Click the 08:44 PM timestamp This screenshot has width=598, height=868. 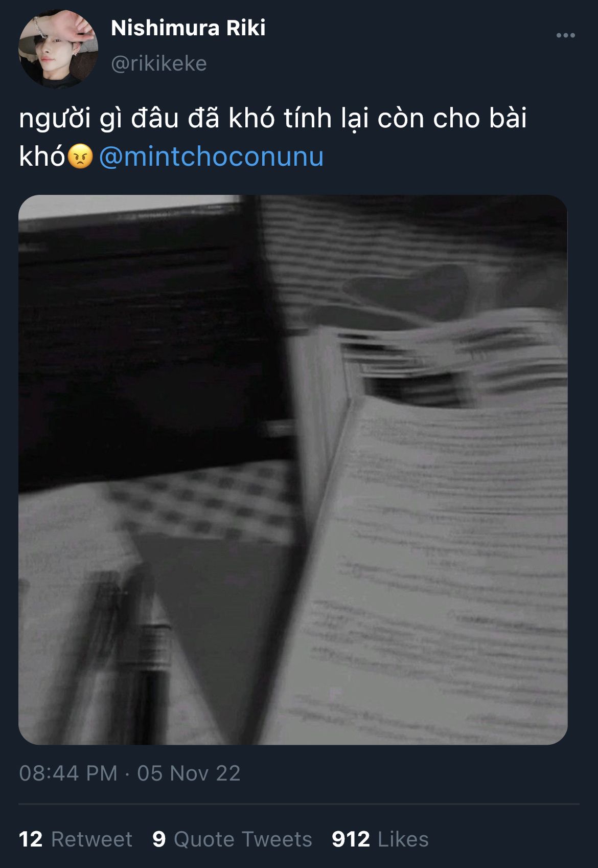point(68,773)
